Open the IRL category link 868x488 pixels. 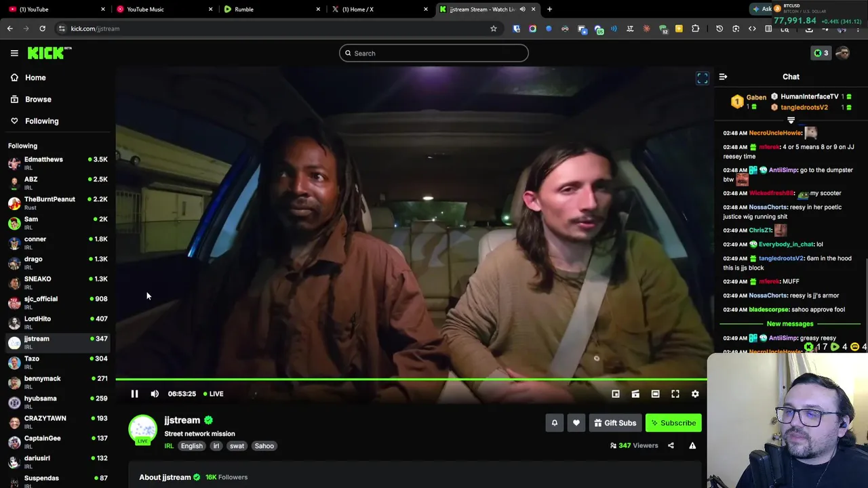[169, 446]
